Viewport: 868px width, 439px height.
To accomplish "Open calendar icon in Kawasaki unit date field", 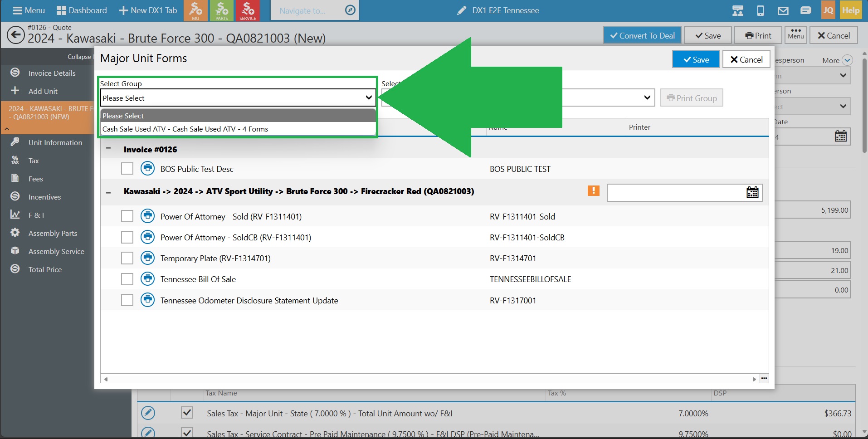I will click(x=752, y=192).
